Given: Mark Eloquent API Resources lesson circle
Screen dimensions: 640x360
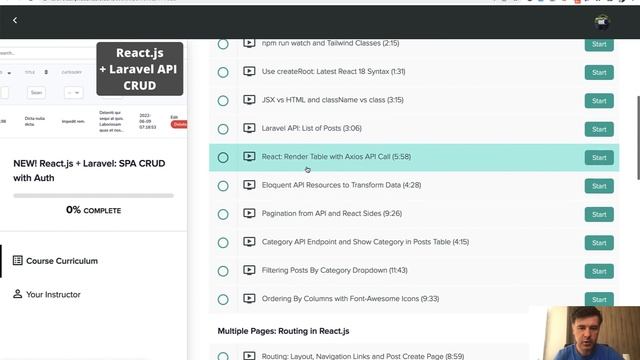Looking at the screenshot, I should 223,186.
